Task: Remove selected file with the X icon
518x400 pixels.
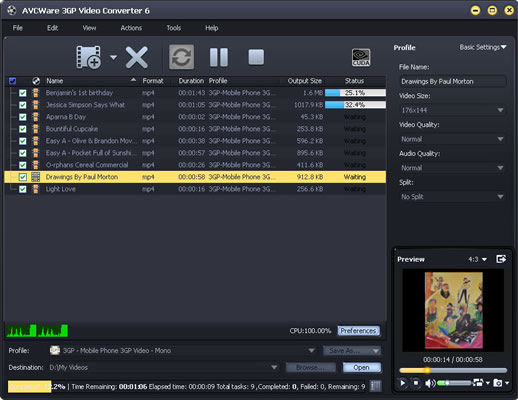Action: [x=137, y=57]
